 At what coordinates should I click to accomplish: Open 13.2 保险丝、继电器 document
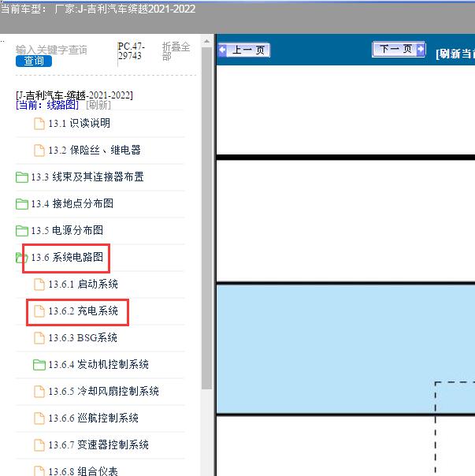tap(95, 150)
